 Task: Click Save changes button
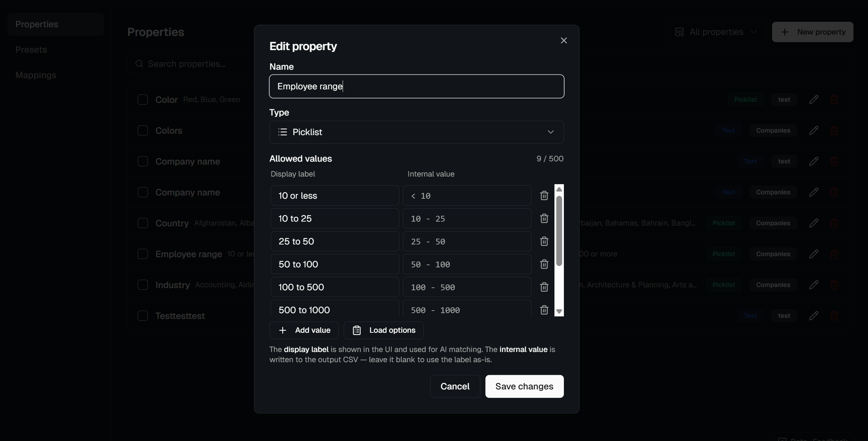(524, 386)
